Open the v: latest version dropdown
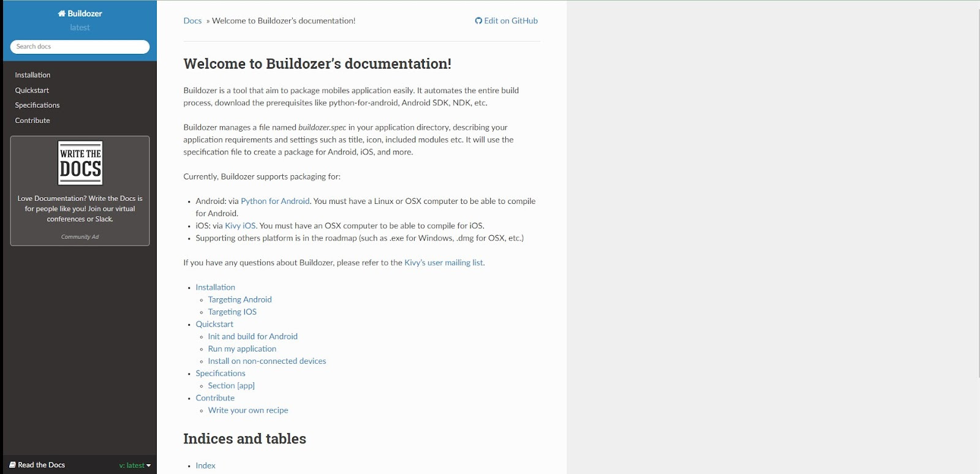Viewport: 980px width, 474px height. click(x=135, y=465)
